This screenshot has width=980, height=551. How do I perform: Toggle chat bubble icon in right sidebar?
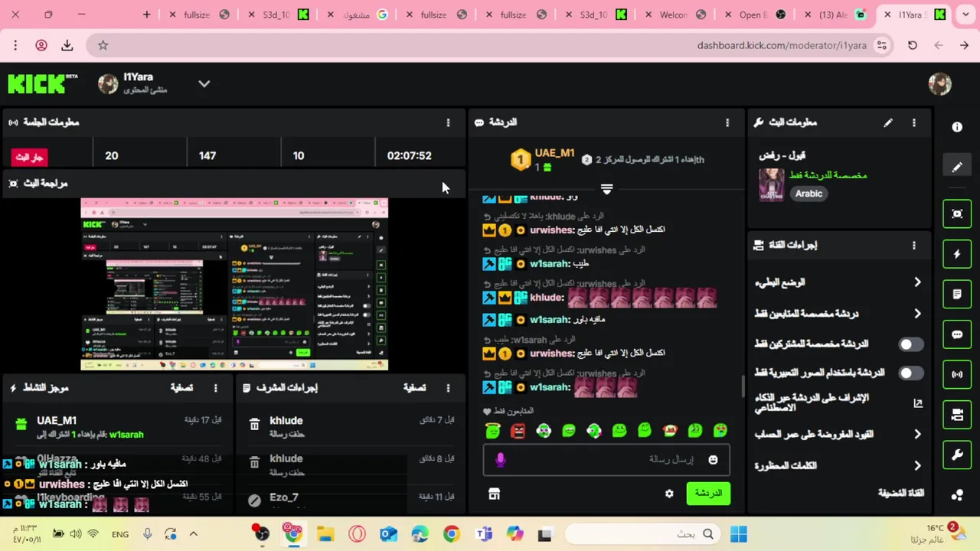coord(957,334)
